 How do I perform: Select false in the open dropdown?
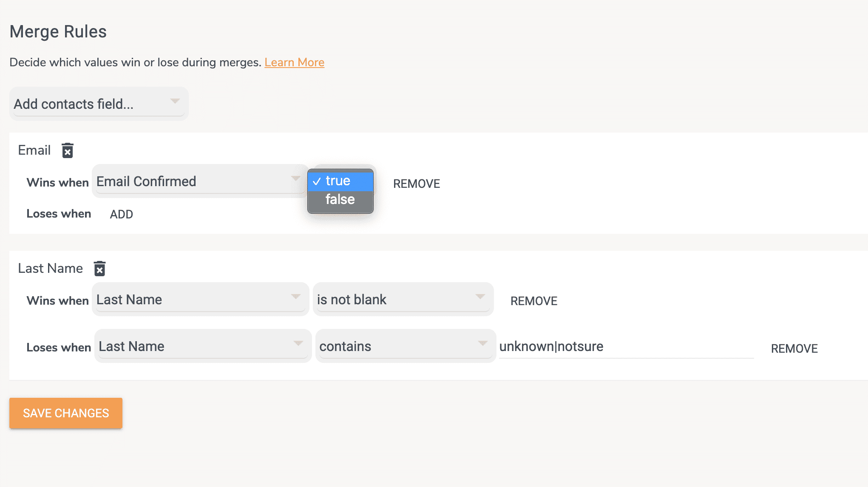(x=340, y=199)
